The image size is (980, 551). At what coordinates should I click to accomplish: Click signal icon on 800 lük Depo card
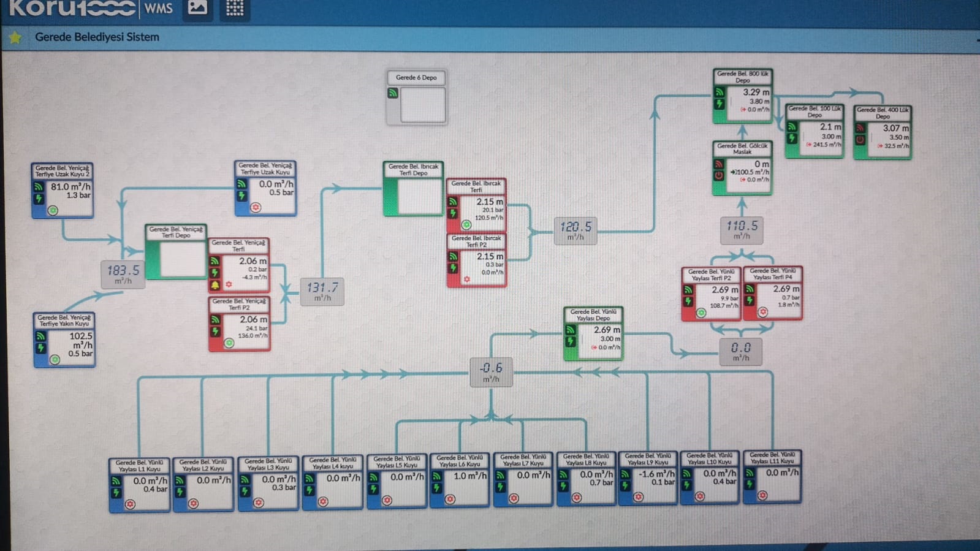720,92
